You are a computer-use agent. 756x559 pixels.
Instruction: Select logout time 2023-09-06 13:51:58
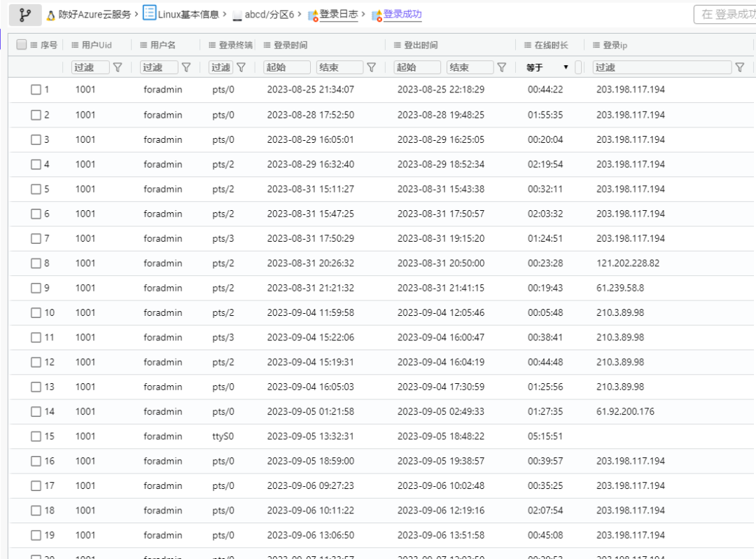click(441, 535)
